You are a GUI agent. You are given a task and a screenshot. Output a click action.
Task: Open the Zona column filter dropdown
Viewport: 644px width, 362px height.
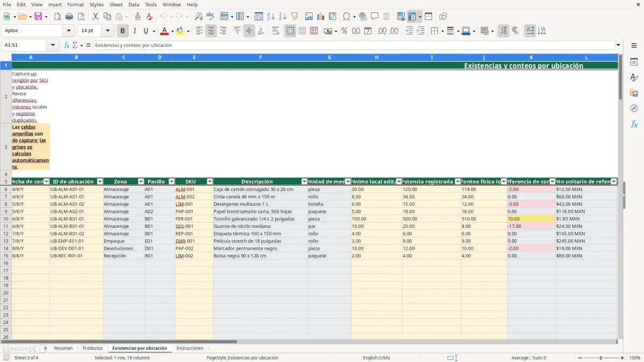pyautogui.click(x=141, y=182)
